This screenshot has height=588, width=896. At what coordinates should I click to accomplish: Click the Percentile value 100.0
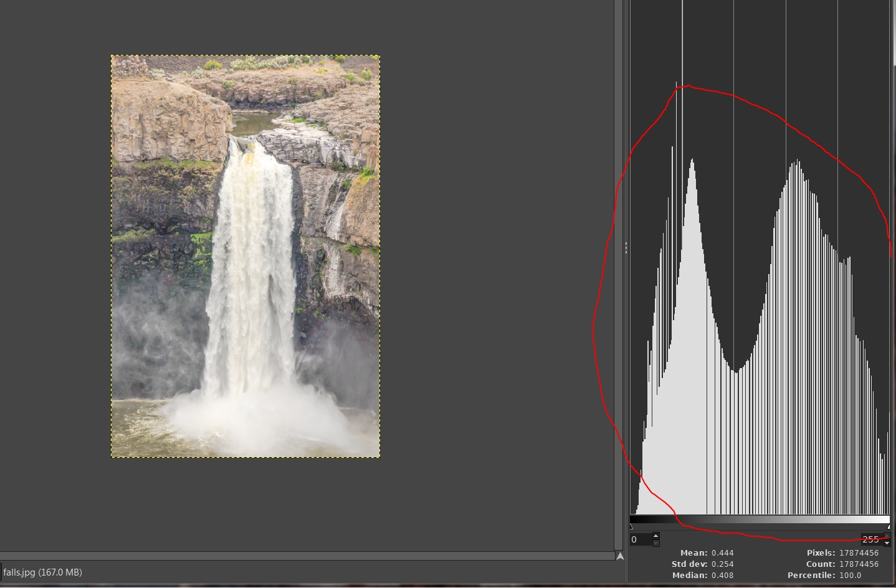coord(850,575)
